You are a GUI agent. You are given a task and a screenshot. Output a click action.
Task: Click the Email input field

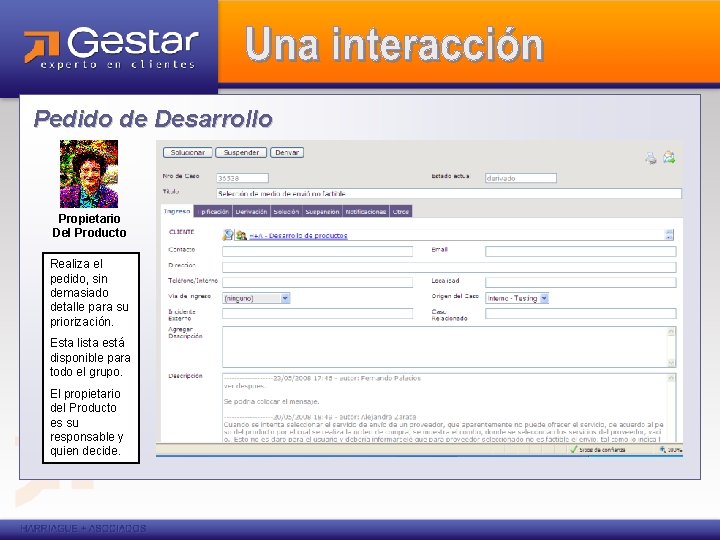pyautogui.click(x=580, y=251)
